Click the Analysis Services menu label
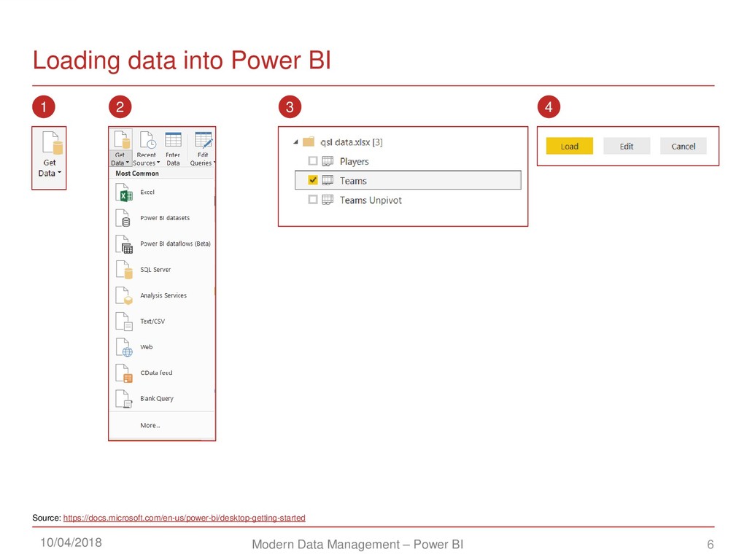The image size is (747, 560). coord(163,295)
